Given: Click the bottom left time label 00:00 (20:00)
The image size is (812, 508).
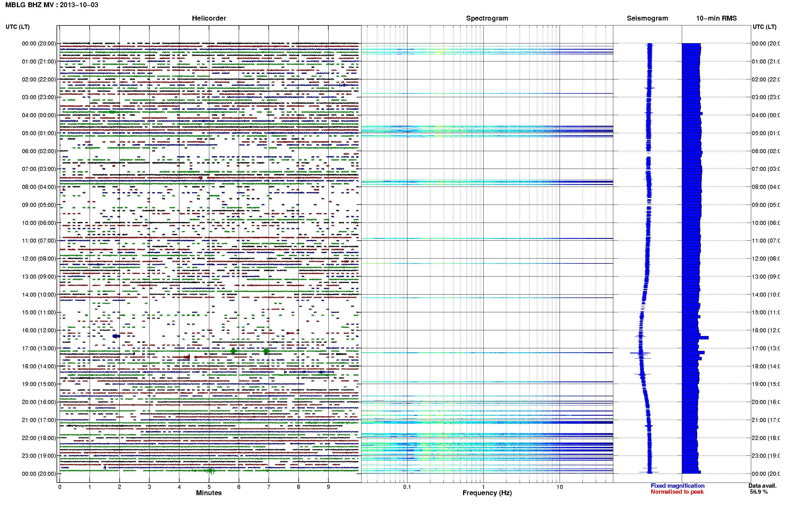Looking at the screenshot, I should 39,474.
